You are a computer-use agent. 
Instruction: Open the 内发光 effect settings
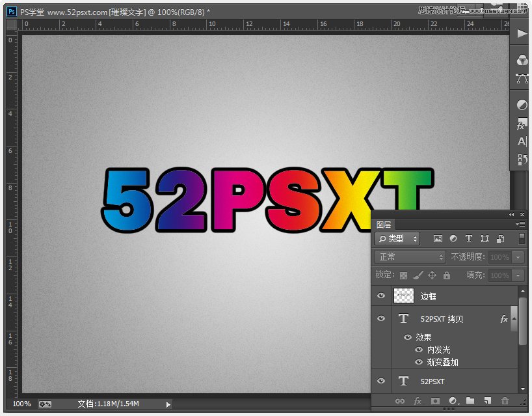click(438, 350)
